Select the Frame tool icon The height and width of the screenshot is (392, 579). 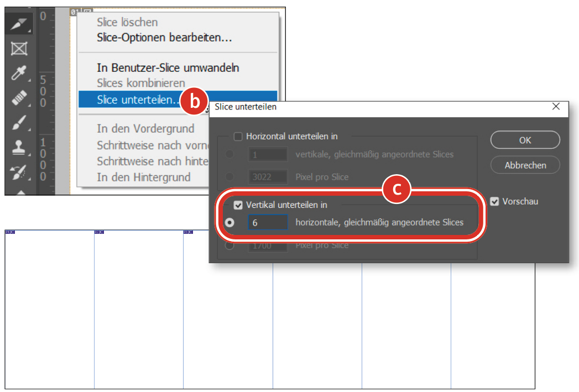click(19, 48)
